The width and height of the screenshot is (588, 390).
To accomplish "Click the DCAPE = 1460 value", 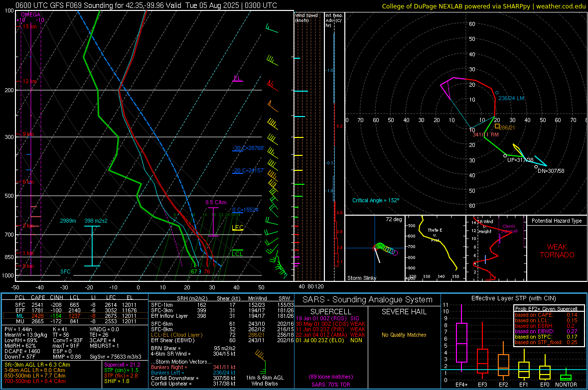I will coord(21,351).
